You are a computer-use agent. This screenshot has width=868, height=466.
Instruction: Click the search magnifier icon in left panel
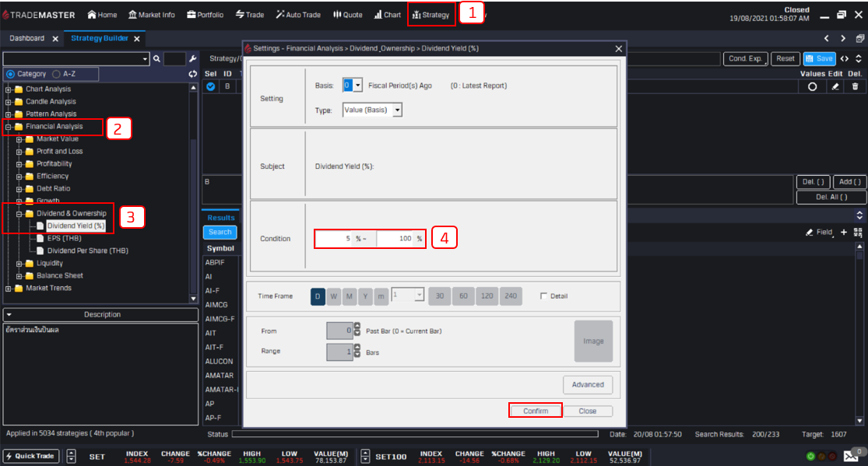click(156, 58)
